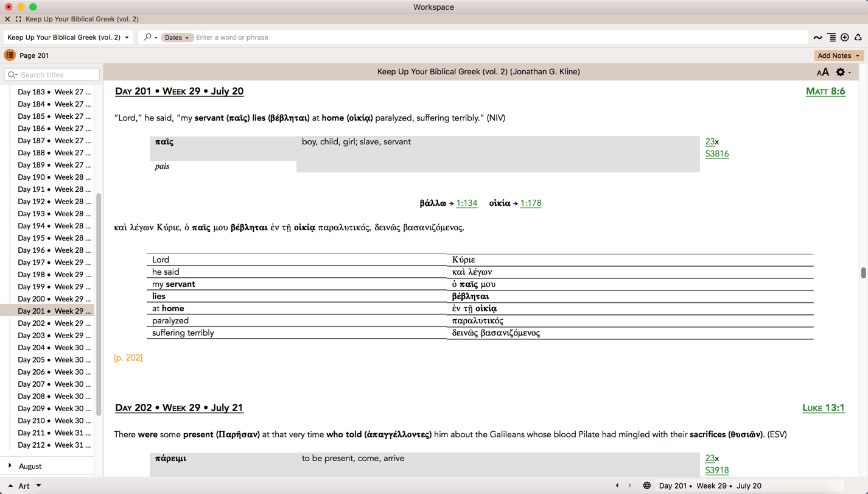Open the 1:178 link for οἰκία
This screenshot has height=494, width=868.
[531, 203]
